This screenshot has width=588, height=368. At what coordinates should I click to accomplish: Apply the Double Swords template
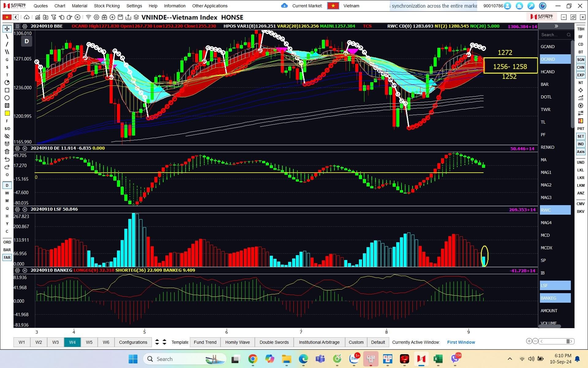(274, 342)
